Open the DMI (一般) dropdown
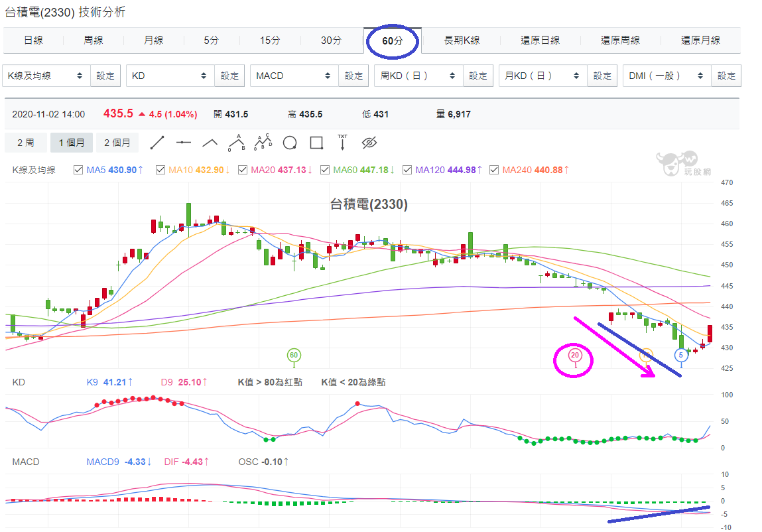This screenshot has width=762, height=532. point(667,76)
